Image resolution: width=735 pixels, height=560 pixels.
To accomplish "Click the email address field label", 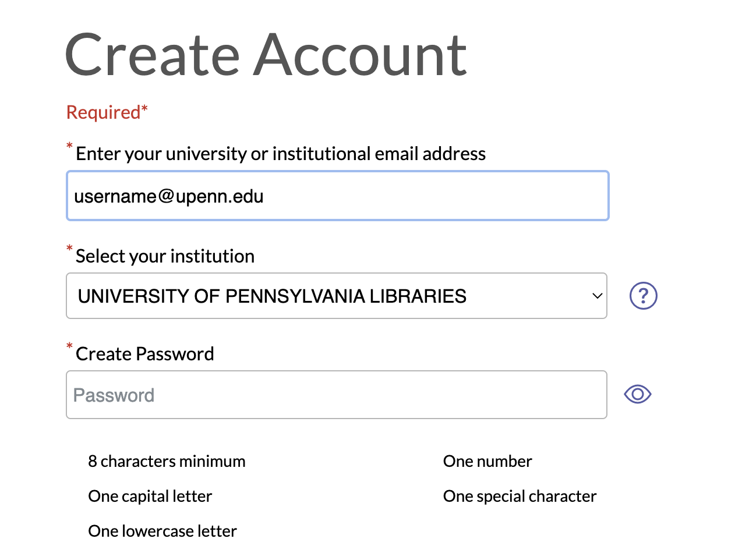I will pos(281,154).
